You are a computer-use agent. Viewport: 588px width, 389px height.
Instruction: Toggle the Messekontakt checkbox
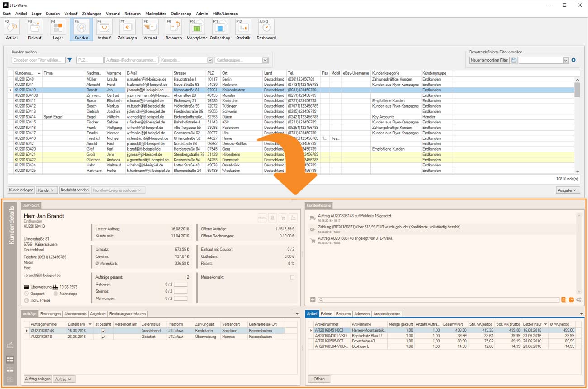[x=292, y=277]
